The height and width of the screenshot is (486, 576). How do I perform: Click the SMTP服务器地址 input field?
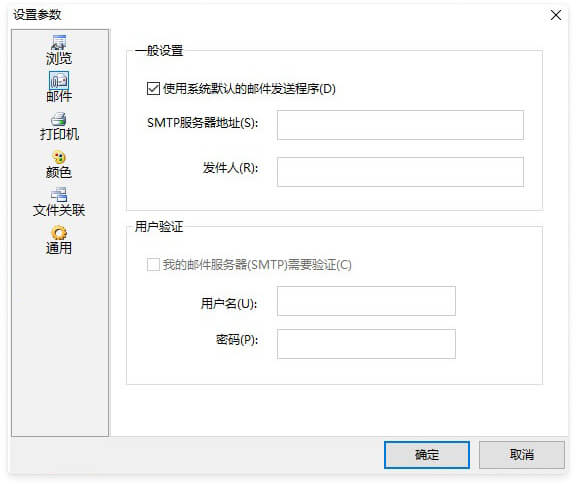[400, 125]
